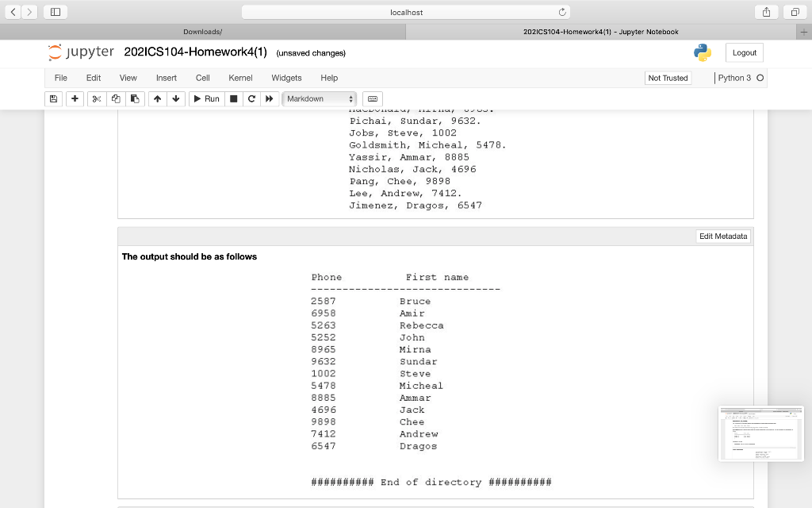
Task: Open the File menu
Action: click(x=61, y=78)
